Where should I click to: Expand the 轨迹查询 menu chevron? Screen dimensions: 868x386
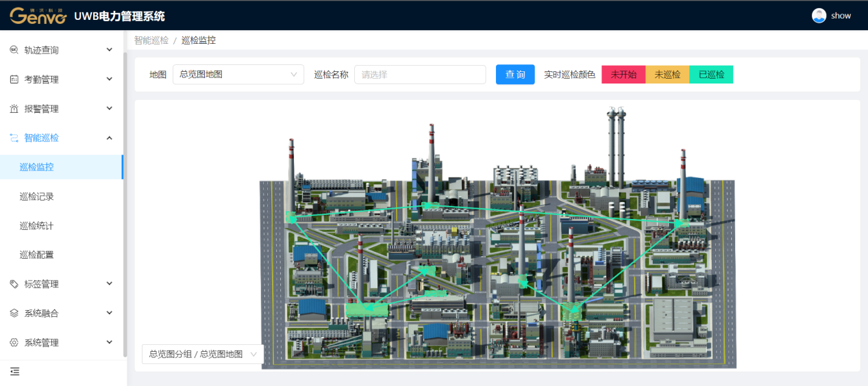tap(110, 50)
